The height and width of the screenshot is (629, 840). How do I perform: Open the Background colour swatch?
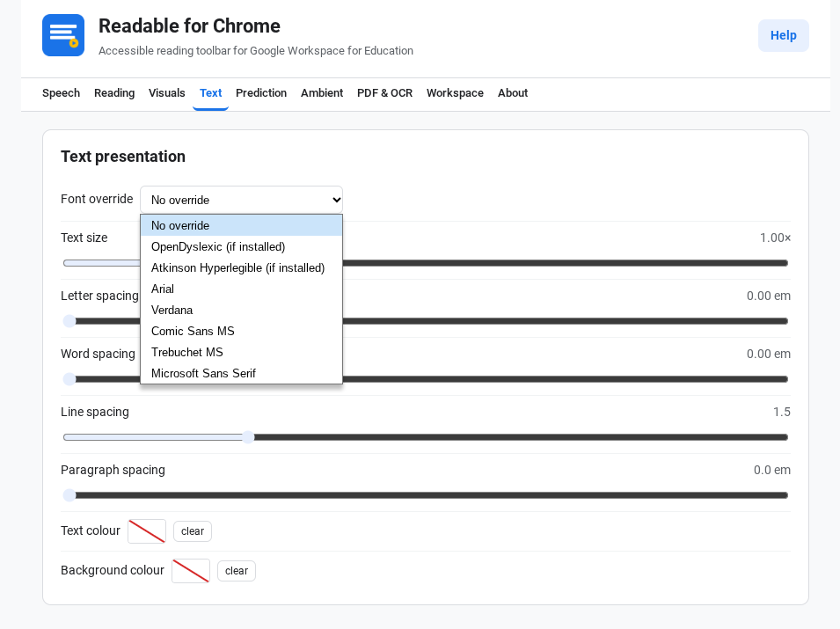point(191,571)
